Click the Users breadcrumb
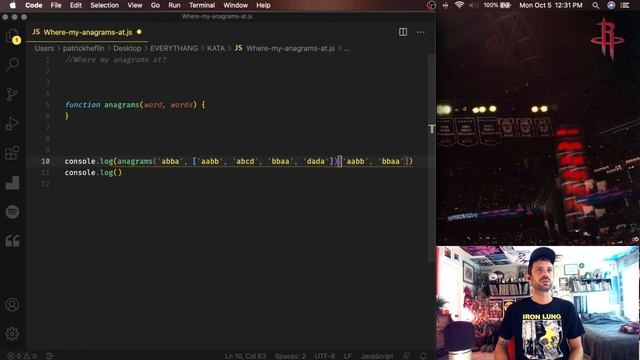 click(x=44, y=48)
